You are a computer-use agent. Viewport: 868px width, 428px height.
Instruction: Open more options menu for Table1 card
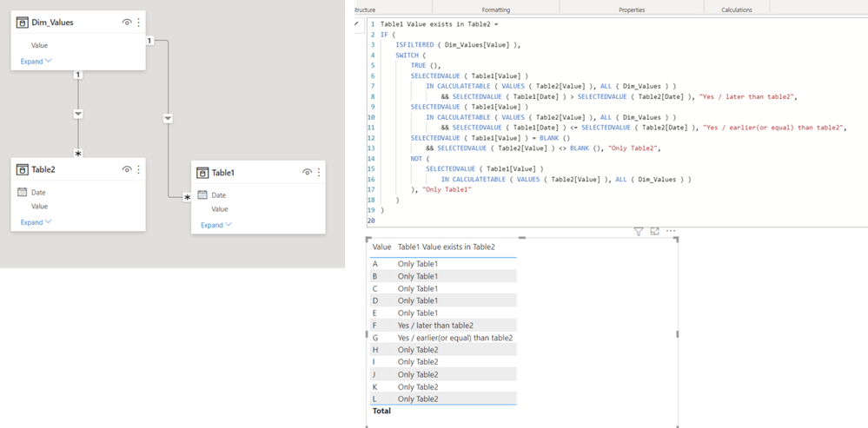319,173
